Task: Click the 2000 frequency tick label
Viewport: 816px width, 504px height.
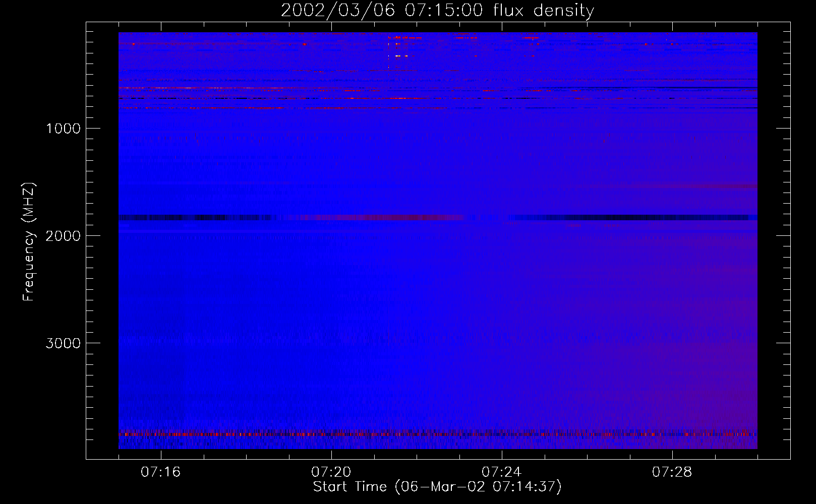Action: (63, 236)
